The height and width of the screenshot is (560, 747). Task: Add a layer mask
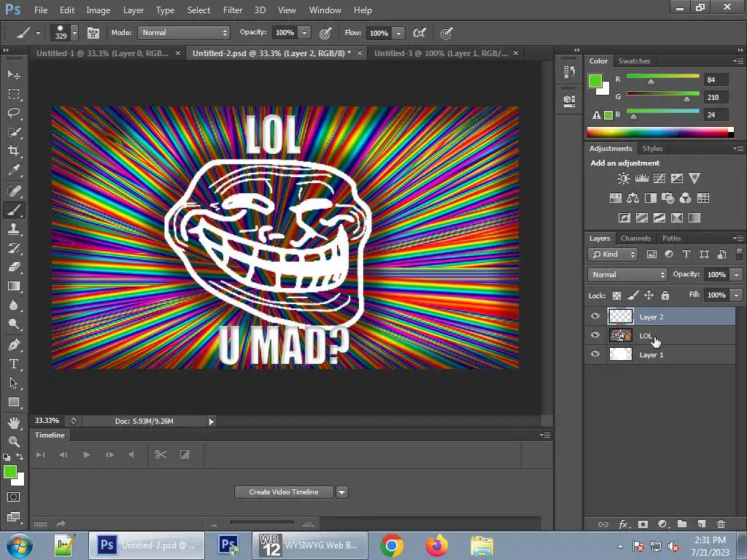(643, 524)
